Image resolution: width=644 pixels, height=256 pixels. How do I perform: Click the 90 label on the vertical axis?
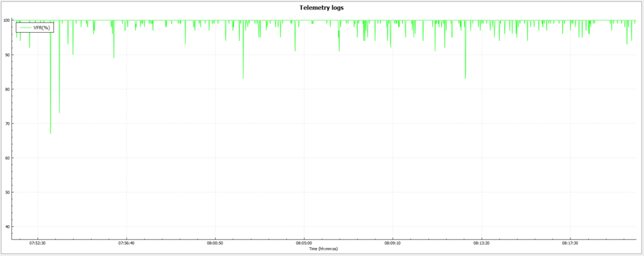(x=7, y=55)
